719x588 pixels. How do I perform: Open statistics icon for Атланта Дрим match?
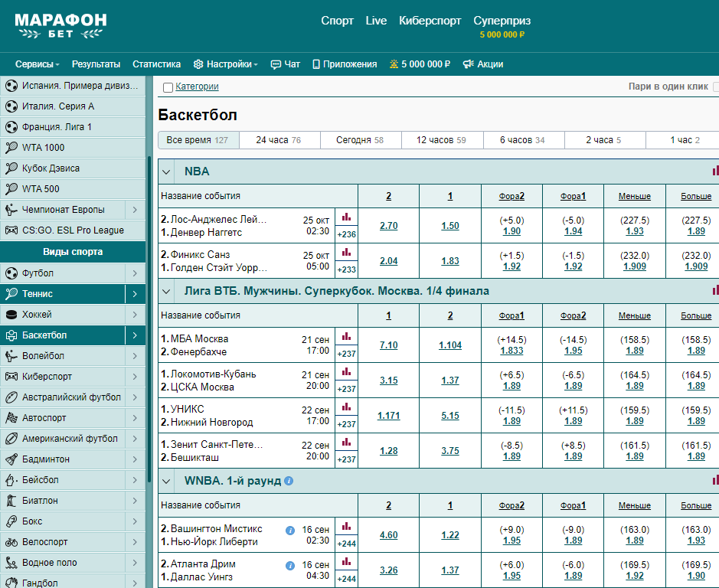346,562
